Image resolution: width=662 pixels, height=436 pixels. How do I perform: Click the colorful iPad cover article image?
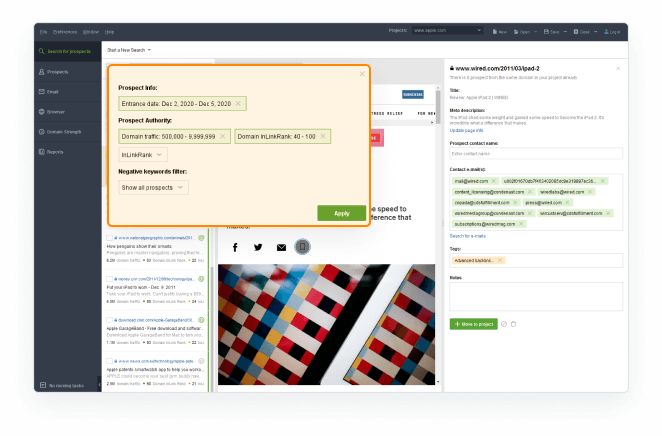tap(326, 325)
